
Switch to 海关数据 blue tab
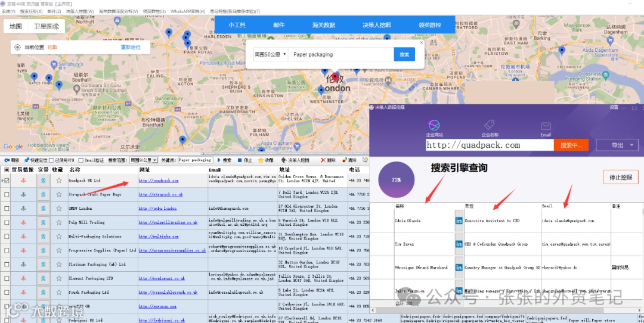(323, 25)
